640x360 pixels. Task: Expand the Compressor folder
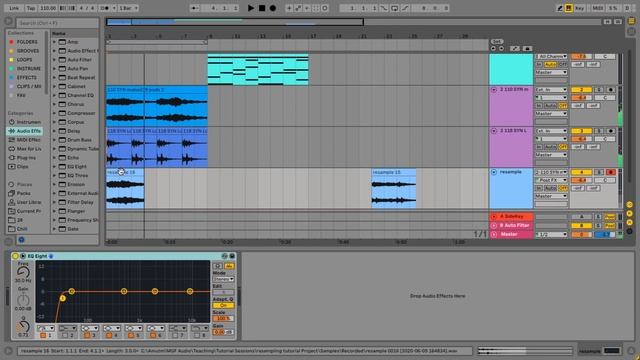tap(54, 113)
